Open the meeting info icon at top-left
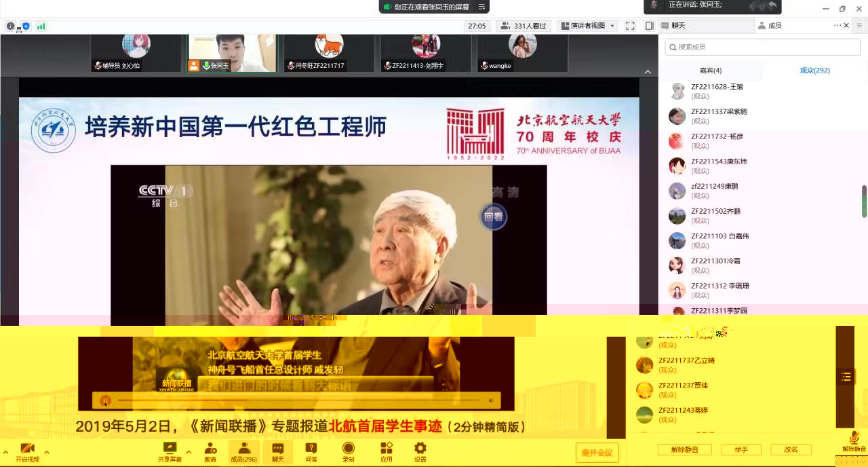The image size is (868, 467). (10, 26)
